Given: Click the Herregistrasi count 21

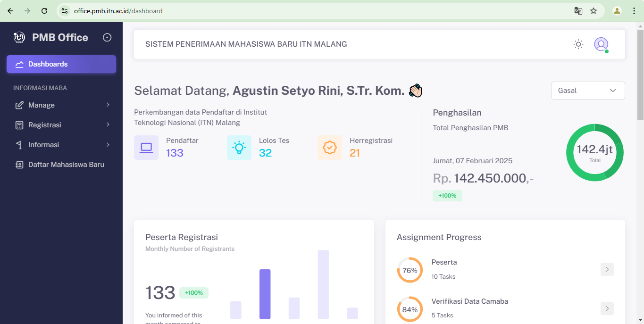Looking at the screenshot, I should (355, 153).
